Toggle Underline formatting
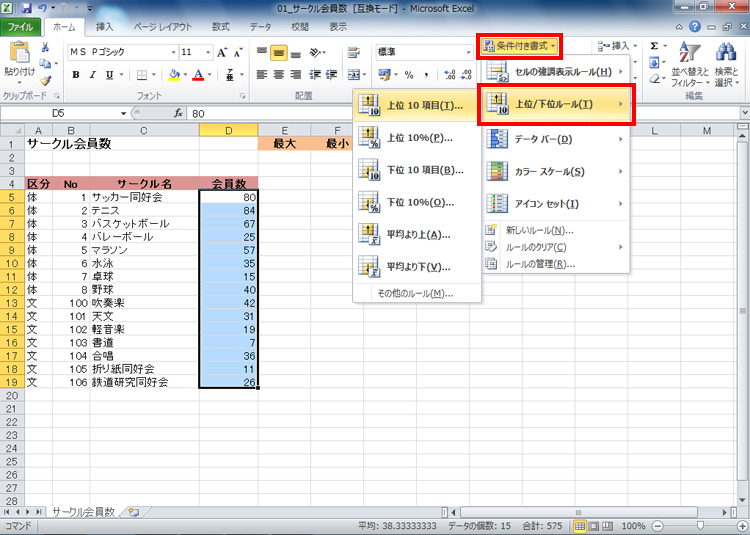This screenshot has height=535, width=750. point(110,75)
